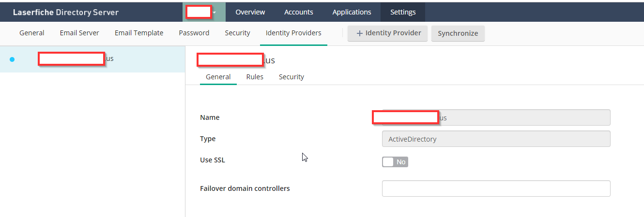Screen dimensions: 644x217
Task: Open the provider's Rules tab
Action: click(255, 77)
